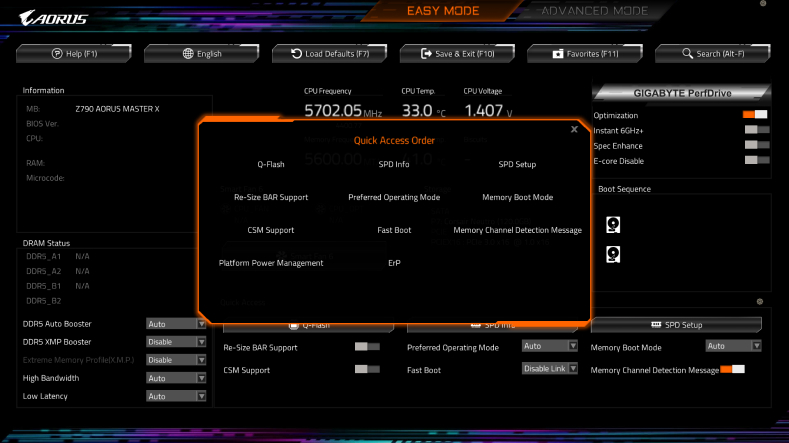789x443 pixels.
Task: Open the English language selector
Action: point(202,53)
